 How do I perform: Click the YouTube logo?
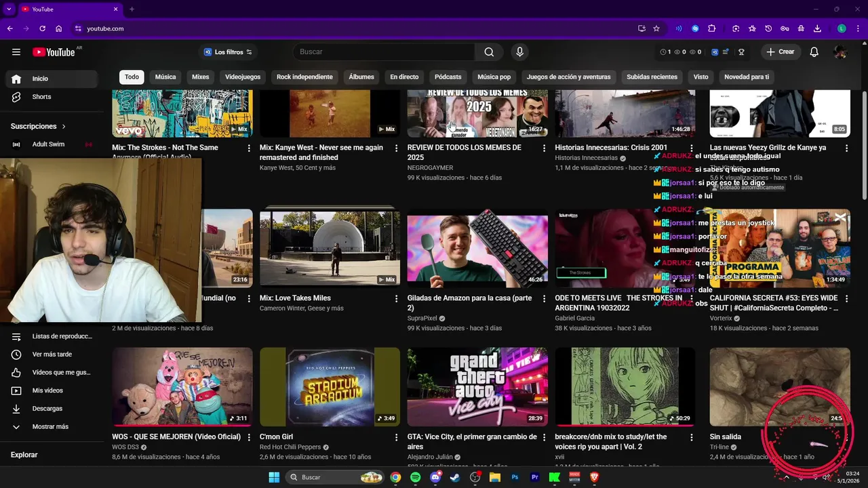54,52
